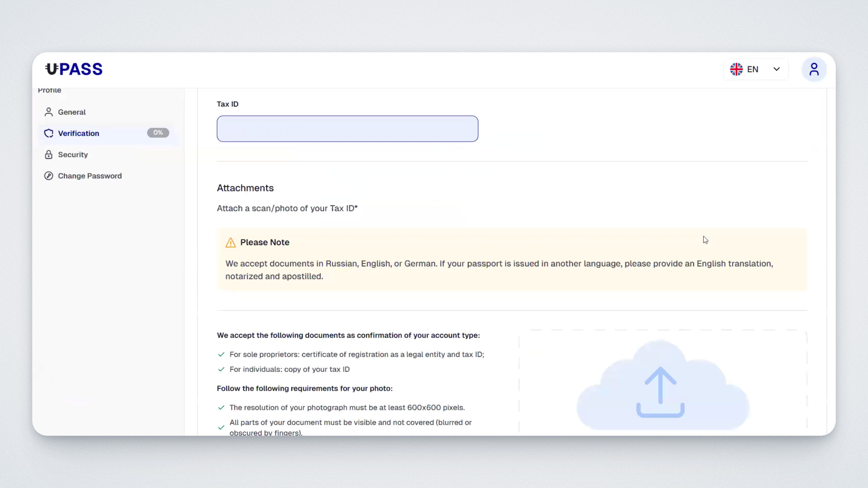Click the Verification shield icon

[x=48, y=133]
